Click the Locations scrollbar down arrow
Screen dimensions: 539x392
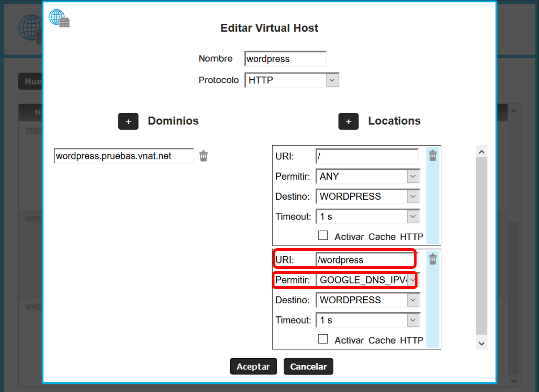(482, 343)
